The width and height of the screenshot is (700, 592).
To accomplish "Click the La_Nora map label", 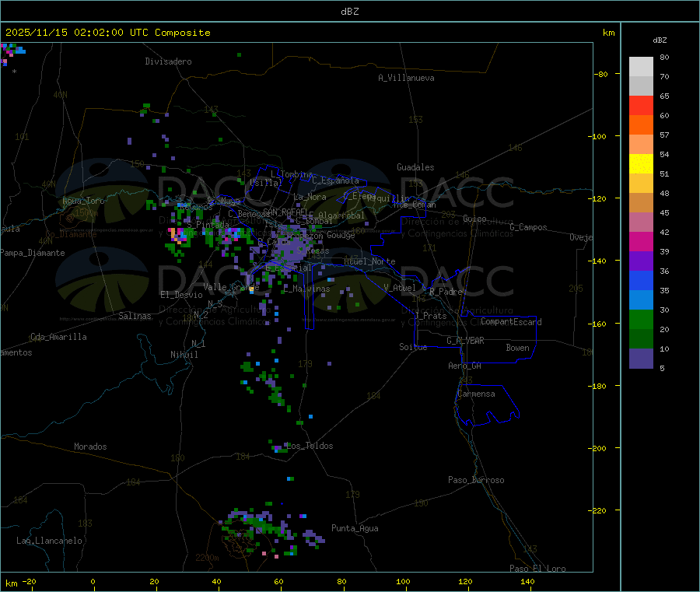I will pos(310,197).
